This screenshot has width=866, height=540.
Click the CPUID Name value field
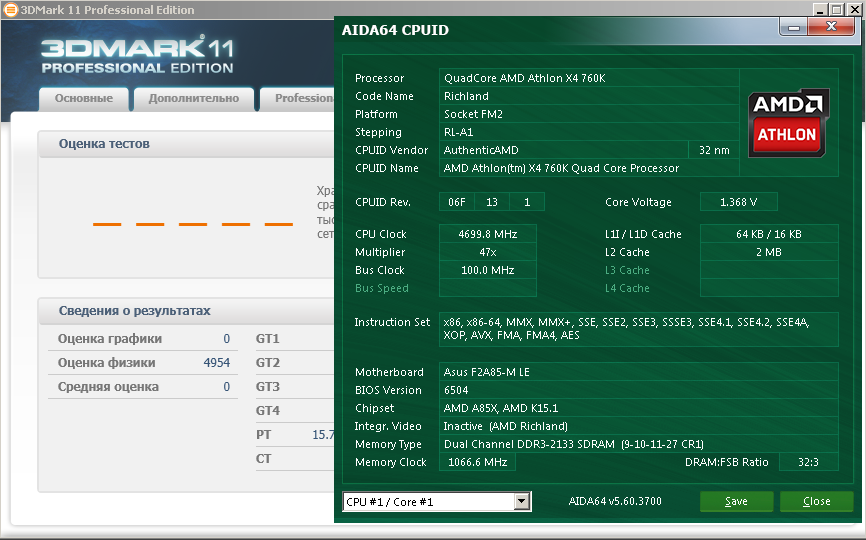589,168
